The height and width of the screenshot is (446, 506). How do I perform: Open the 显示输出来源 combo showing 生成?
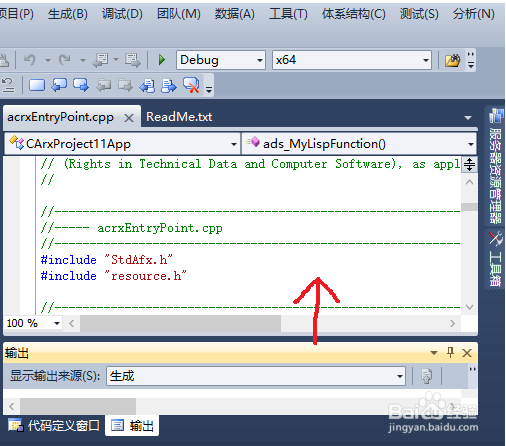pos(256,376)
